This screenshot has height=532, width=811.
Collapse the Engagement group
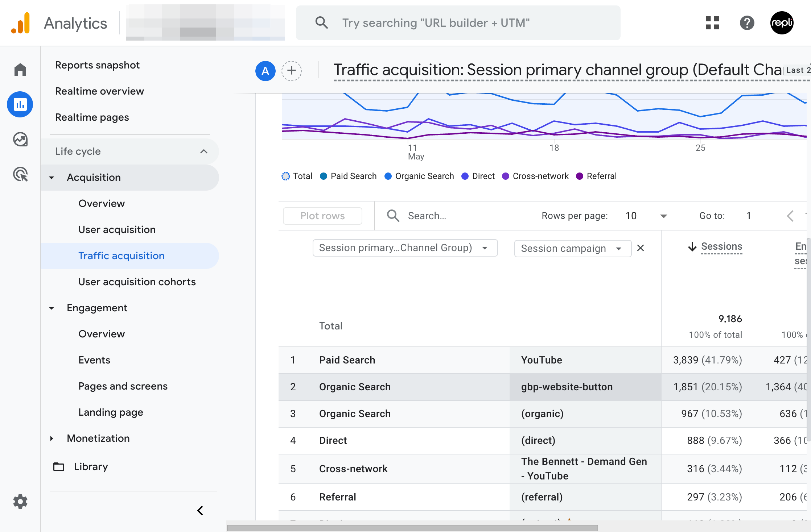click(x=52, y=308)
